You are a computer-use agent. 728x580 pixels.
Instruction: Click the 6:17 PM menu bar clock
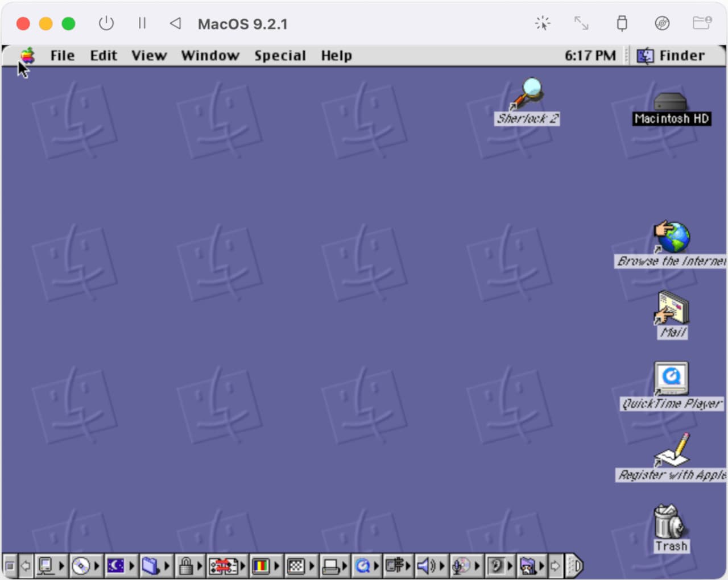(590, 55)
